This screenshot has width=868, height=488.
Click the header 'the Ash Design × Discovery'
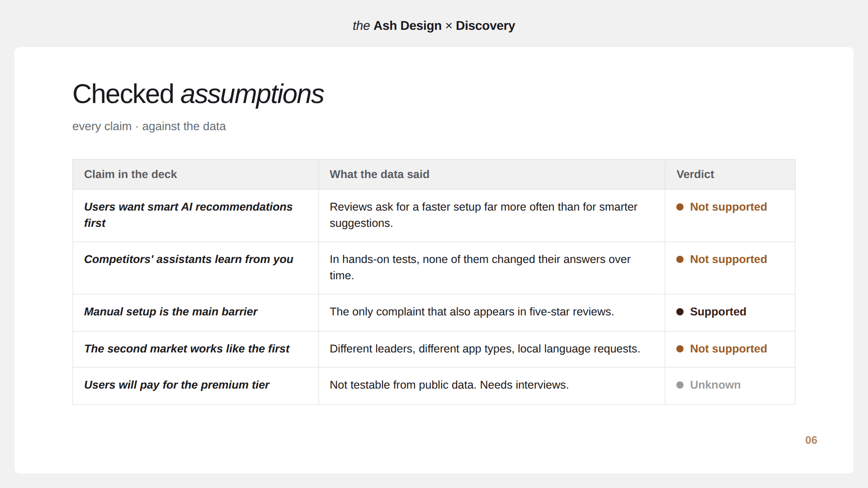(434, 26)
